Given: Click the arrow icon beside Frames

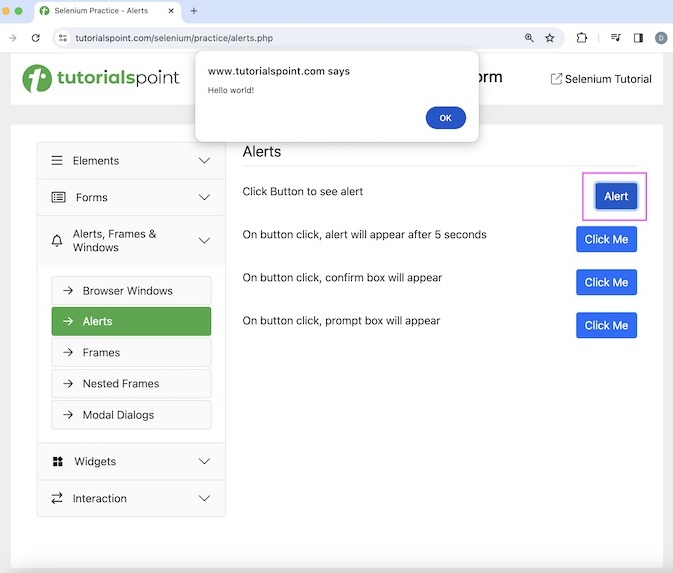Looking at the screenshot, I should coord(68,352).
